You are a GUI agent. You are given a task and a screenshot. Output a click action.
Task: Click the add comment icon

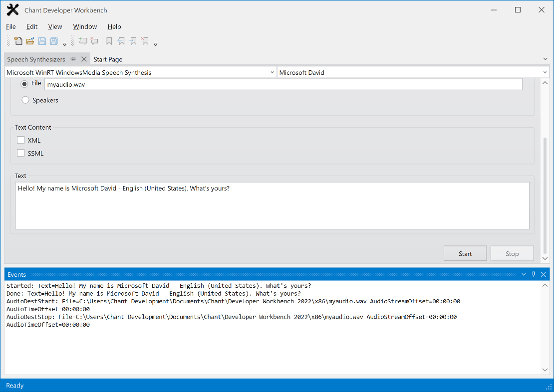point(83,41)
